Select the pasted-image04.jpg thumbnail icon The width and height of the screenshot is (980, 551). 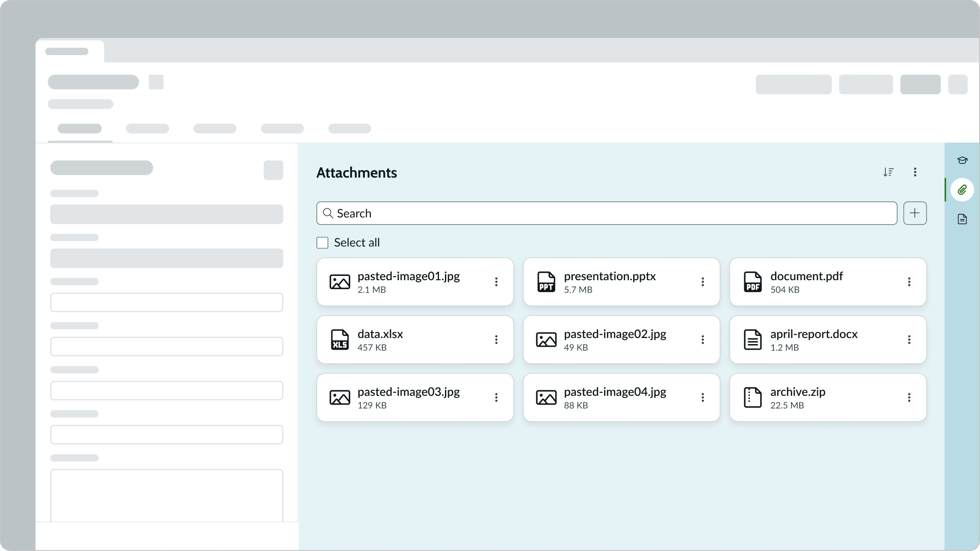(x=546, y=397)
